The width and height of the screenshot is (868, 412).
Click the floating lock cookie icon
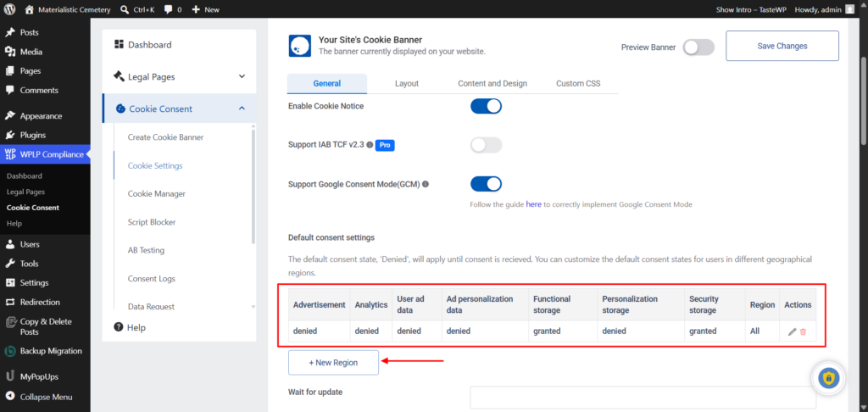(x=829, y=378)
